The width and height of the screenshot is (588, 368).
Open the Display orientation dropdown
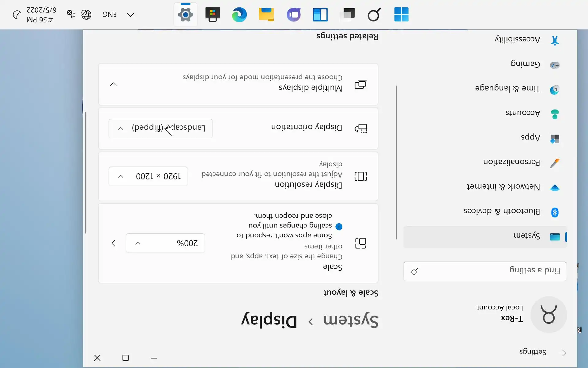[160, 128]
